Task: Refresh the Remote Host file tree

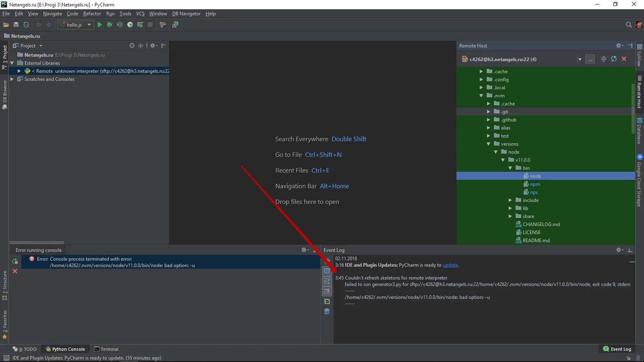Action: pos(614,59)
